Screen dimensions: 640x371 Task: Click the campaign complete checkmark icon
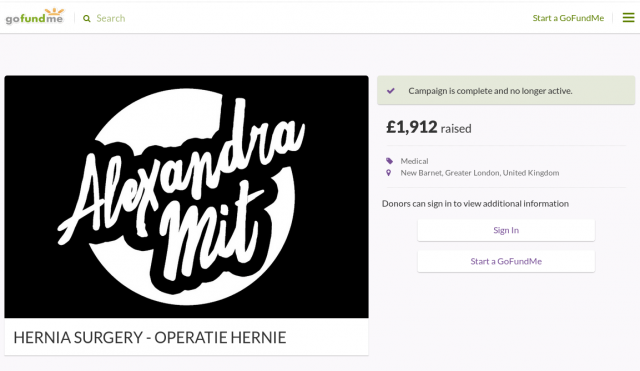pyautogui.click(x=391, y=91)
